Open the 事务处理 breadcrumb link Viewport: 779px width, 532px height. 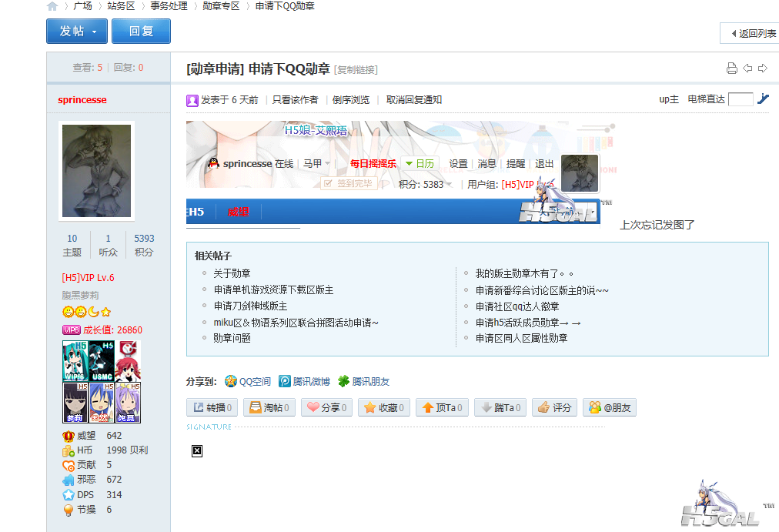pyautogui.click(x=169, y=6)
